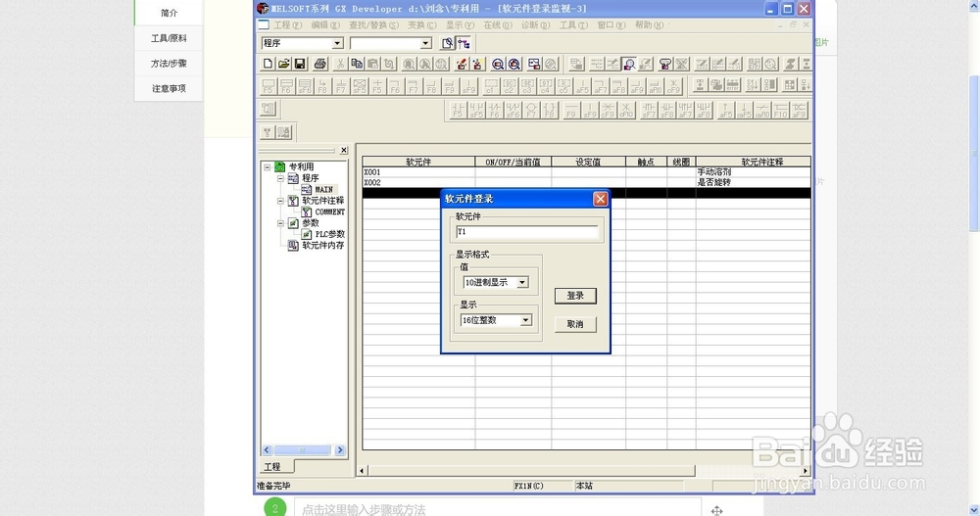The image size is (980, 516).
Task: Click the webpage step input field 点击这里输入步骤或方法
Action: click(x=498, y=508)
